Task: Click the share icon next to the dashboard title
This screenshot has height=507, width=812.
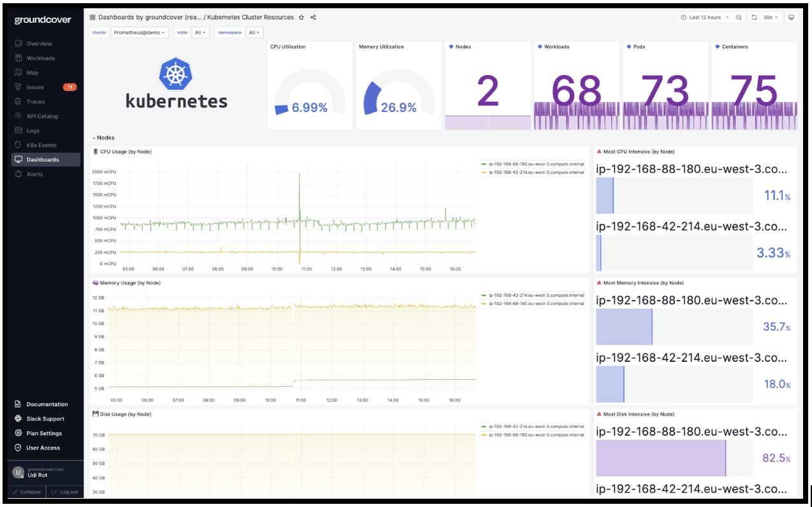Action: click(312, 17)
